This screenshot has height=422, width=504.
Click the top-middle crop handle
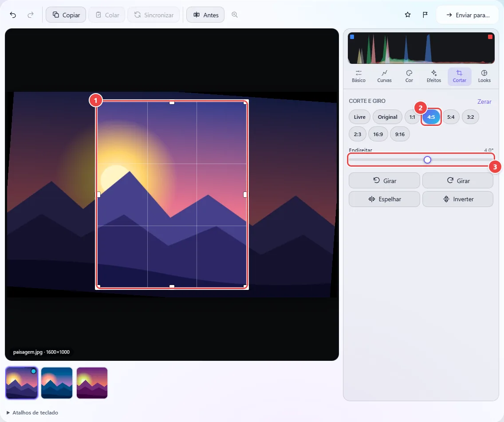(172, 102)
